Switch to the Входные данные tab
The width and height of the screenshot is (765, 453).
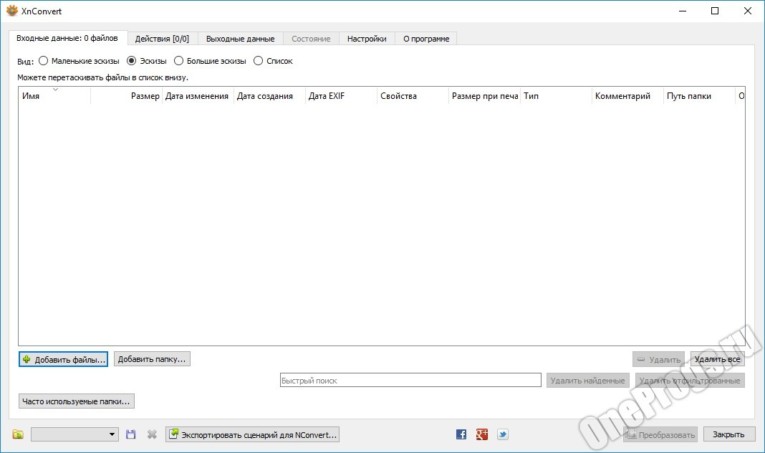tap(67, 38)
